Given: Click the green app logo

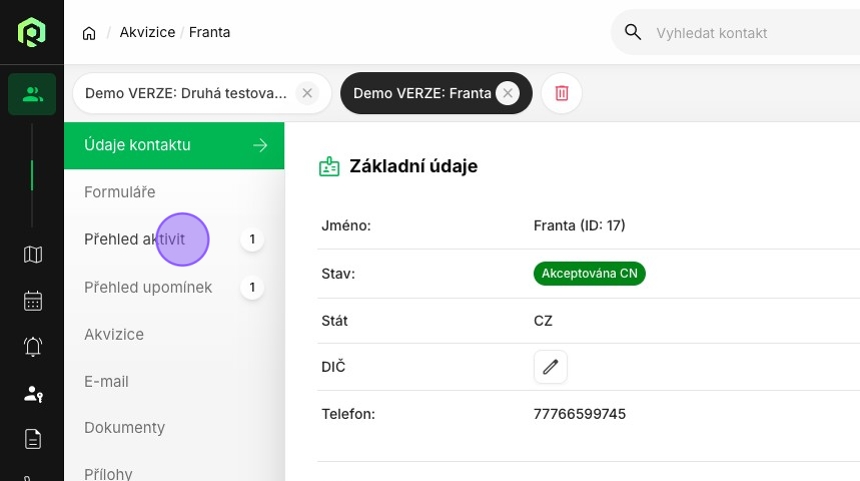Looking at the screenshot, I should click(31, 32).
